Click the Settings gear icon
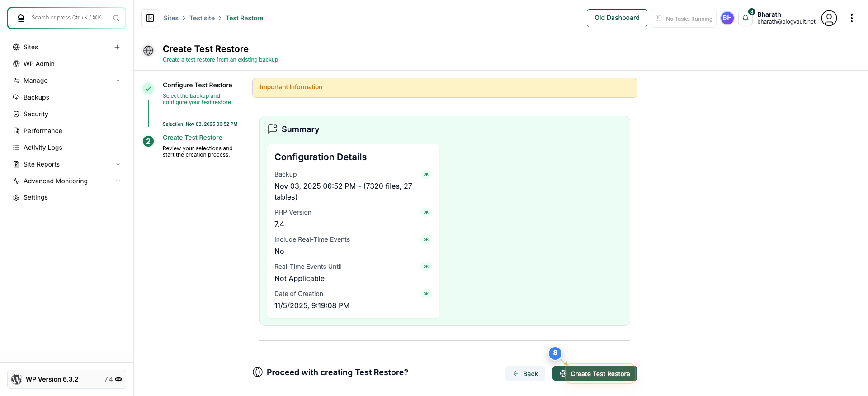This screenshot has width=868, height=396. click(x=16, y=198)
